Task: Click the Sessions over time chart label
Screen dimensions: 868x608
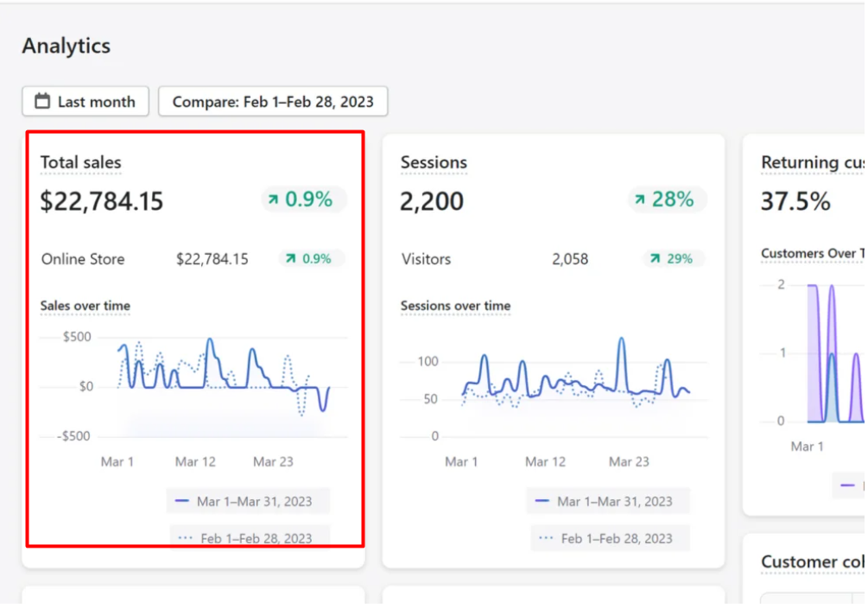Action: [x=455, y=306]
